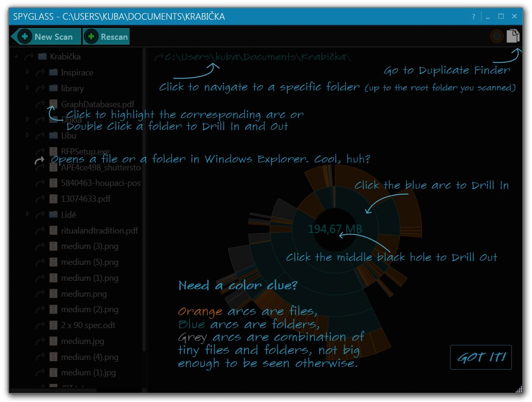532x402 pixels.
Task: Navigate to Krabička in the path breadcrumb
Action: [x=323, y=57]
